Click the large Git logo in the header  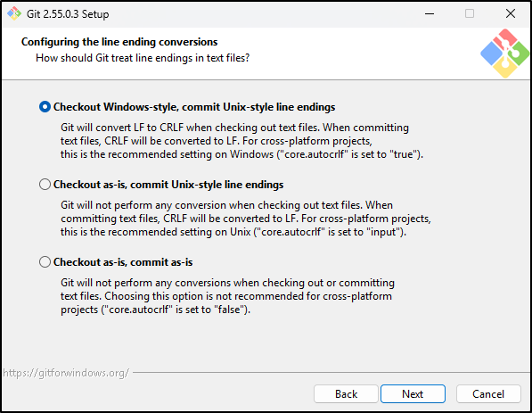[x=505, y=54]
